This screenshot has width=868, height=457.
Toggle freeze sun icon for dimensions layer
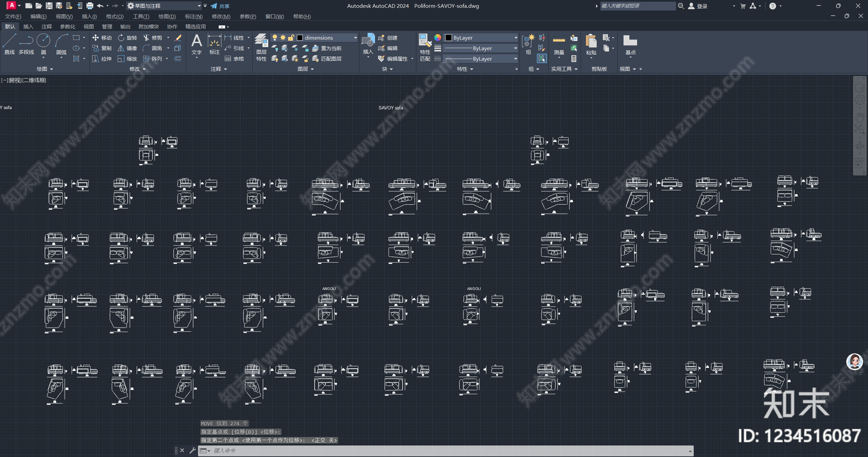(283, 38)
